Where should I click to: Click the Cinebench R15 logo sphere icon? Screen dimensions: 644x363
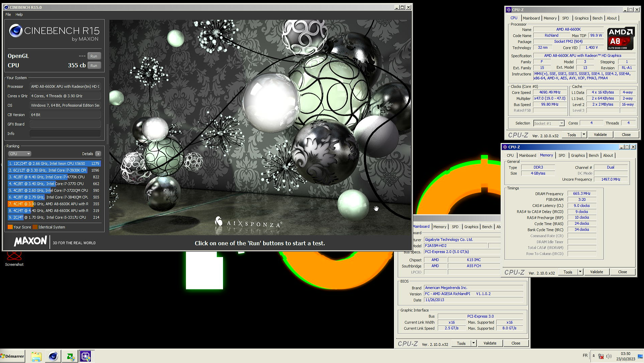[x=16, y=31]
